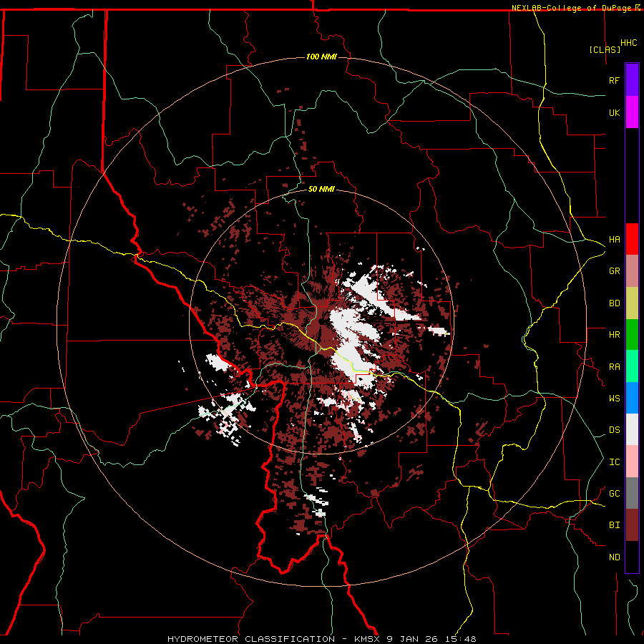Click the RF legend label

[614, 80]
